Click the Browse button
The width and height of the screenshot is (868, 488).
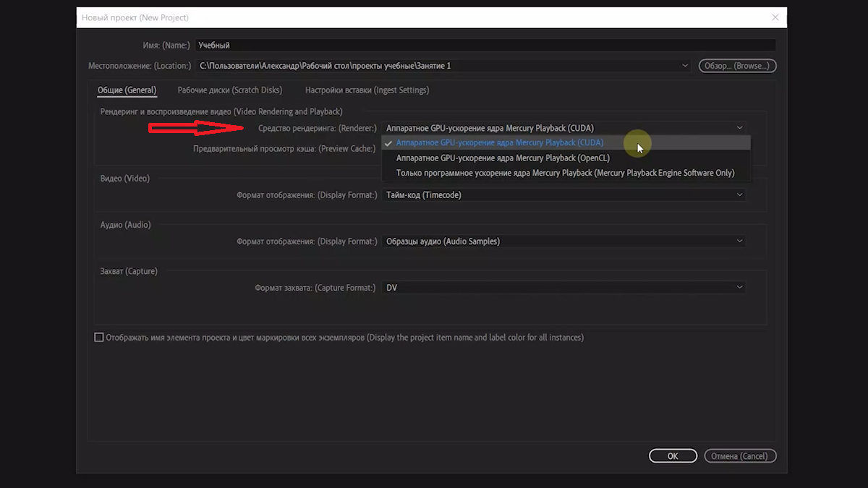click(x=737, y=66)
